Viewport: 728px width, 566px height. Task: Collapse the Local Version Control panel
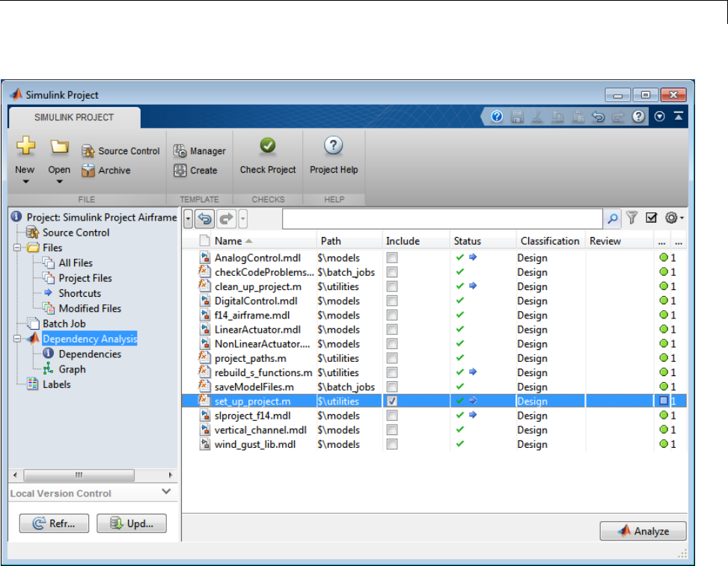pyautogui.click(x=167, y=491)
